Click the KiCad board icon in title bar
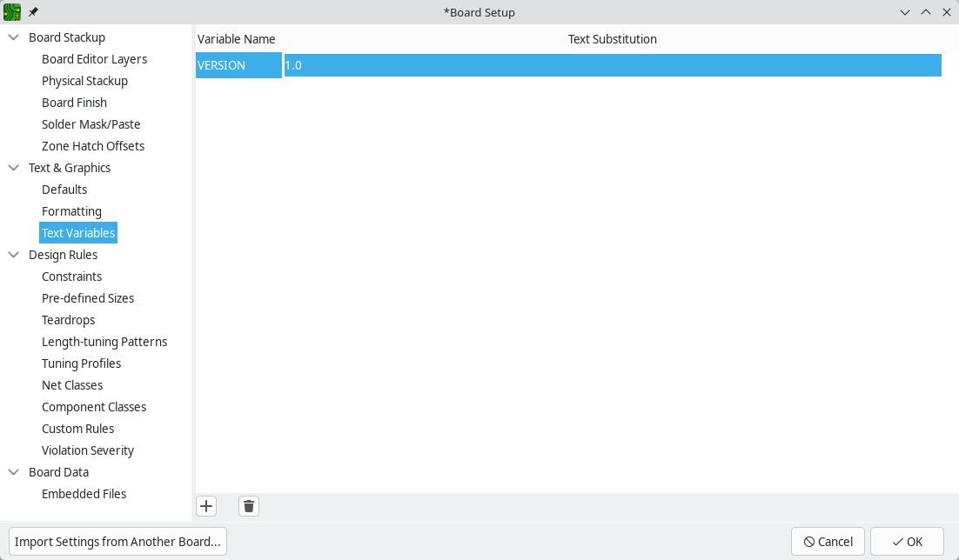The image size is (959, 560). (12, 12)
